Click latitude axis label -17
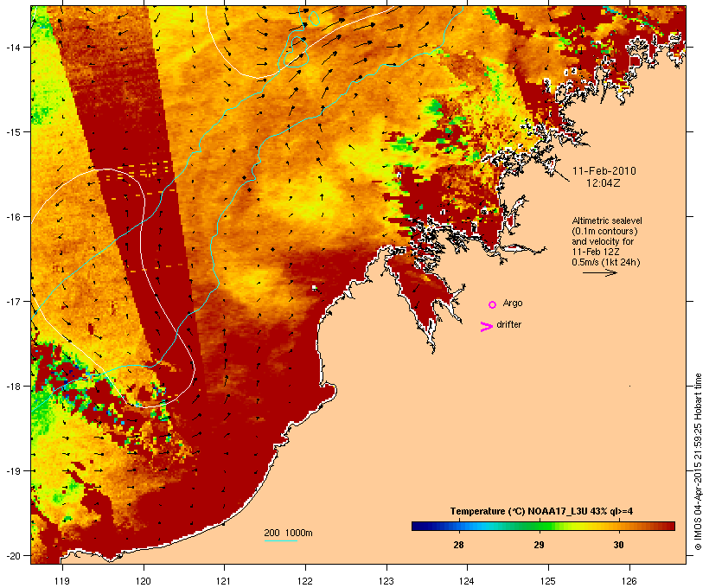This screenshot has height=588, width=709. [13, 301]
